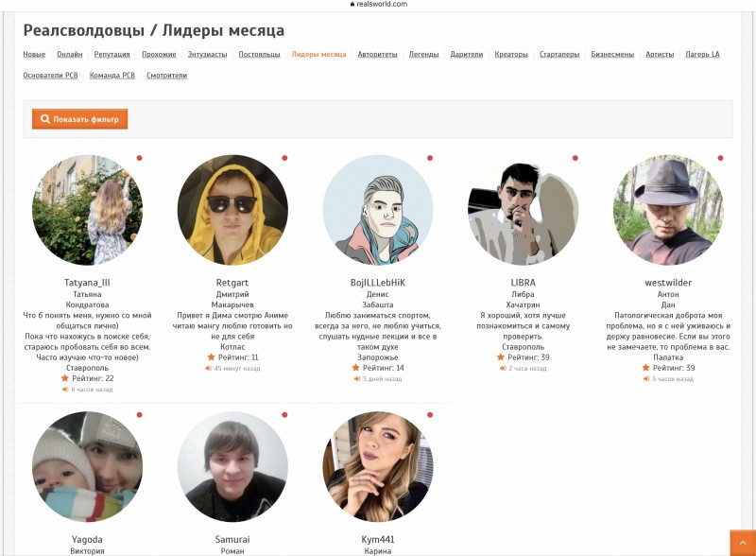Open the Онлайн members tab

[69, 54]
